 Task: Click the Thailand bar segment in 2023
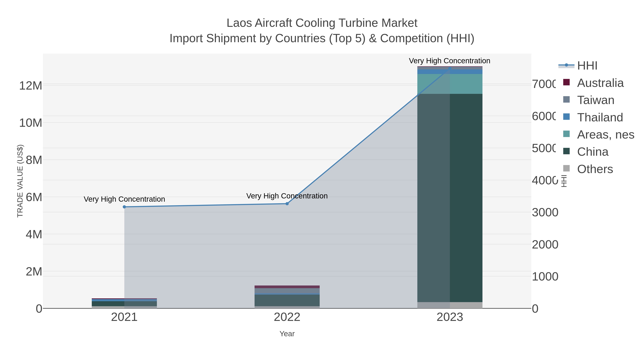pos(450,72)
